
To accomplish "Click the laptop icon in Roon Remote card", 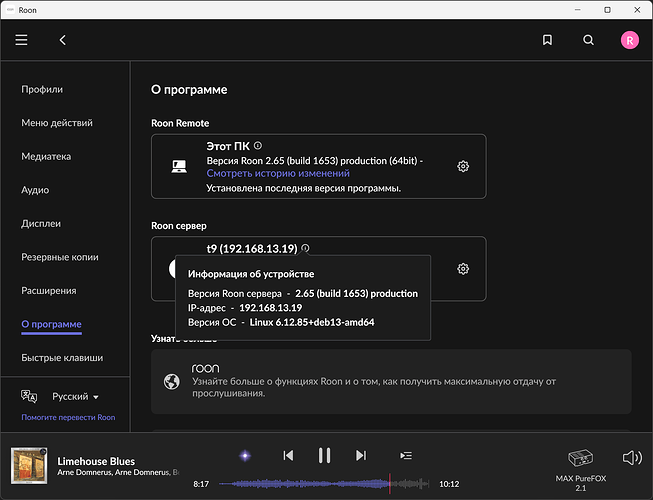I will click(179, 166).
